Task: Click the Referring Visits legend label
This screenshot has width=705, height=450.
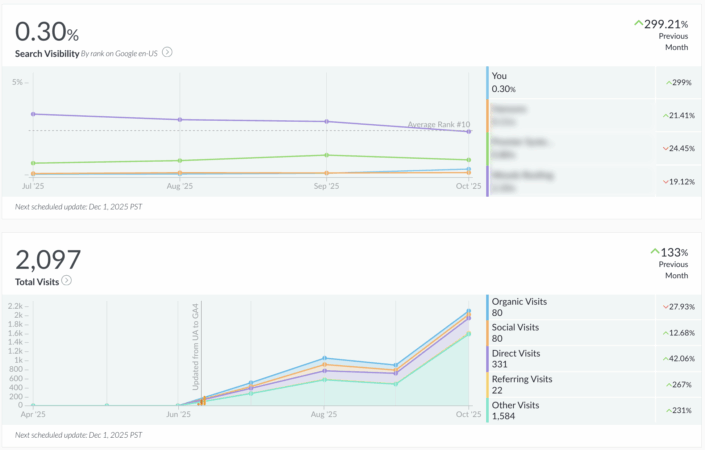Action: click(x=522, y=379)
